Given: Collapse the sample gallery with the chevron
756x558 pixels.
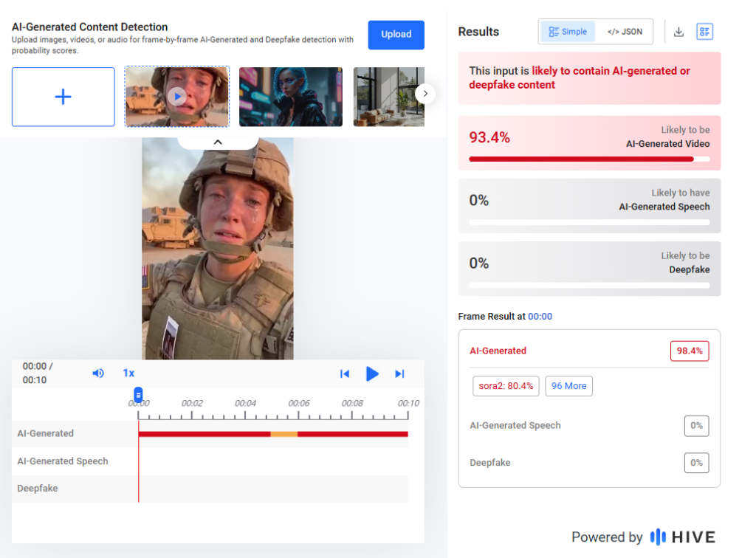Looking at the screenshot, I should pos(218,142).
